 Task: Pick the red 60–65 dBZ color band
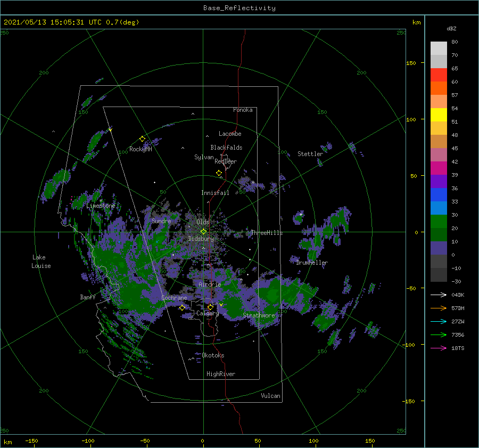coord(439,75)
